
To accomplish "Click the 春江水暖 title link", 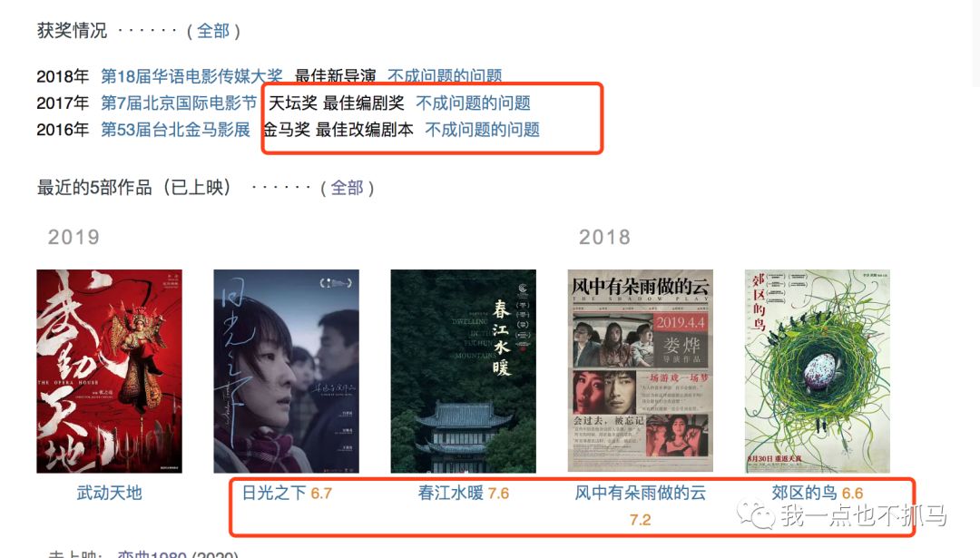I will [451, 493].
